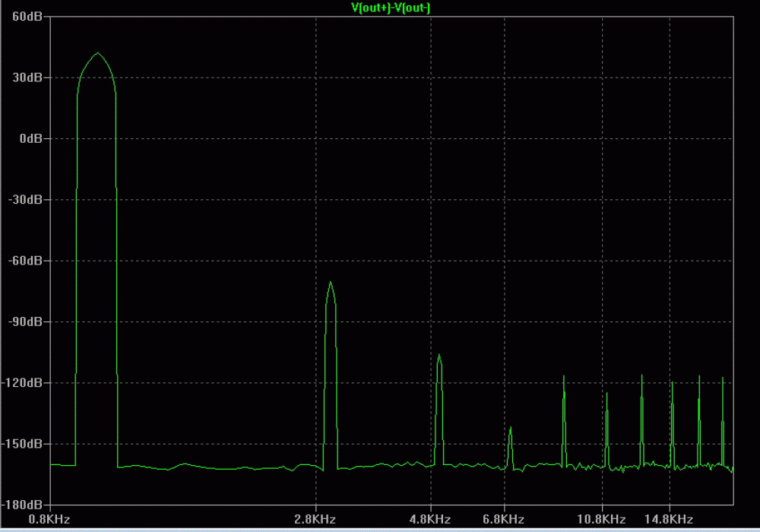Viewport: 760px width, 532px height.
Task: Click the -120dB vertical axis label
Action: click(23, 382)
